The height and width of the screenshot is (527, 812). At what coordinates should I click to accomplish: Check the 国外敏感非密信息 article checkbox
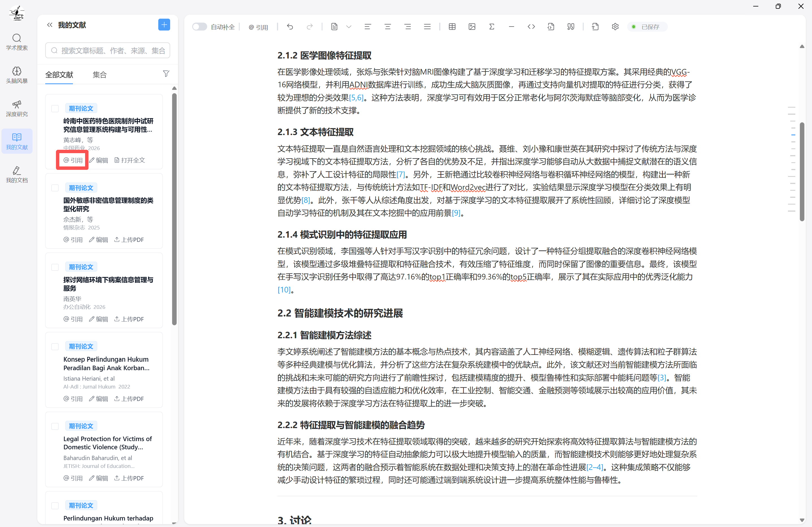[x=55, y=188]
